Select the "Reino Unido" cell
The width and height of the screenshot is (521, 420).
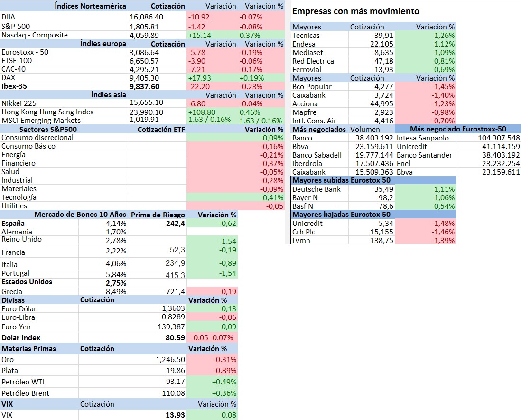coord(22,239)
